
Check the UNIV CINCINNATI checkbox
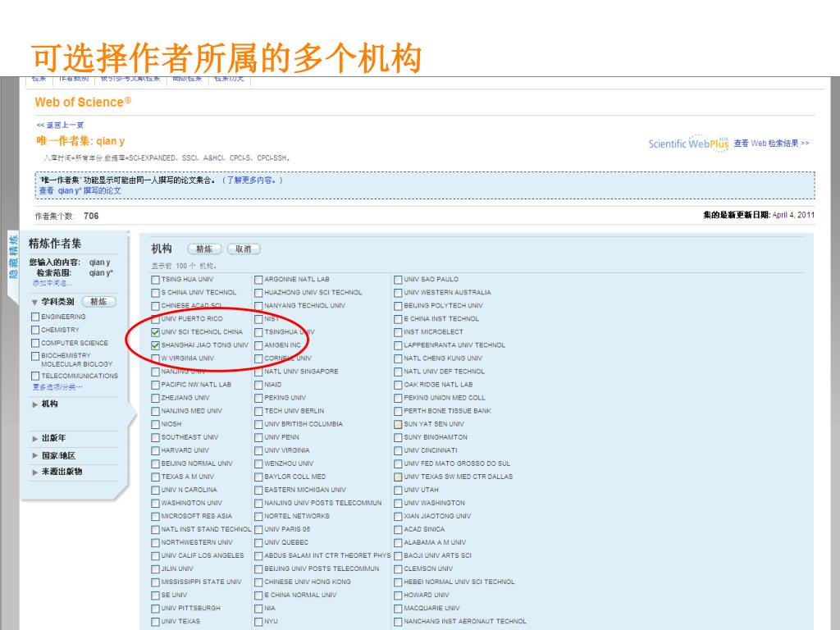coord(398,450)
